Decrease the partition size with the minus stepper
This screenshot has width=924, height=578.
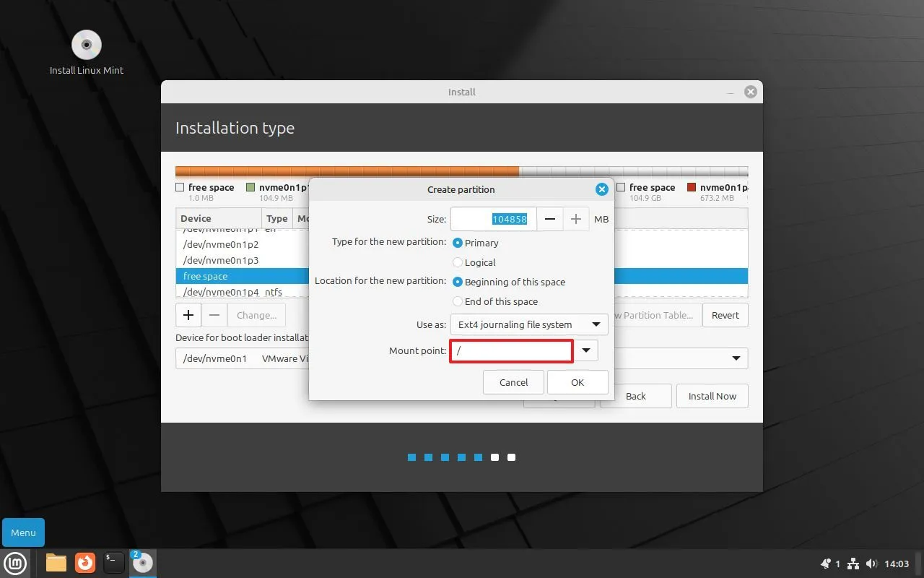(x=549, y=218)
